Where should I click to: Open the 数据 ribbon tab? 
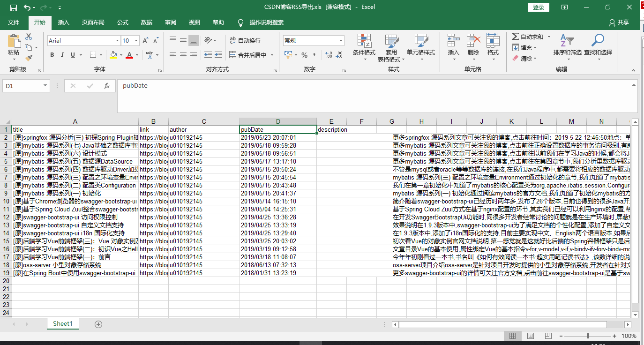coord(146,22)
